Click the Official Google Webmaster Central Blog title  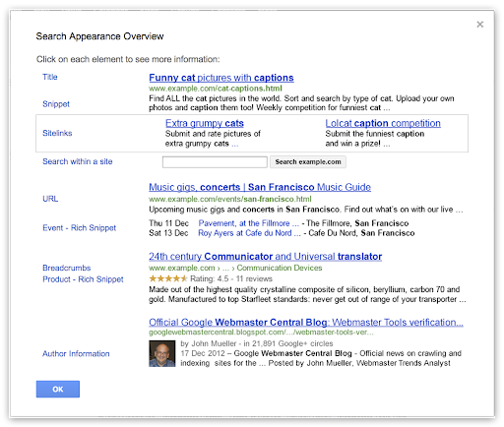(306, 322)
